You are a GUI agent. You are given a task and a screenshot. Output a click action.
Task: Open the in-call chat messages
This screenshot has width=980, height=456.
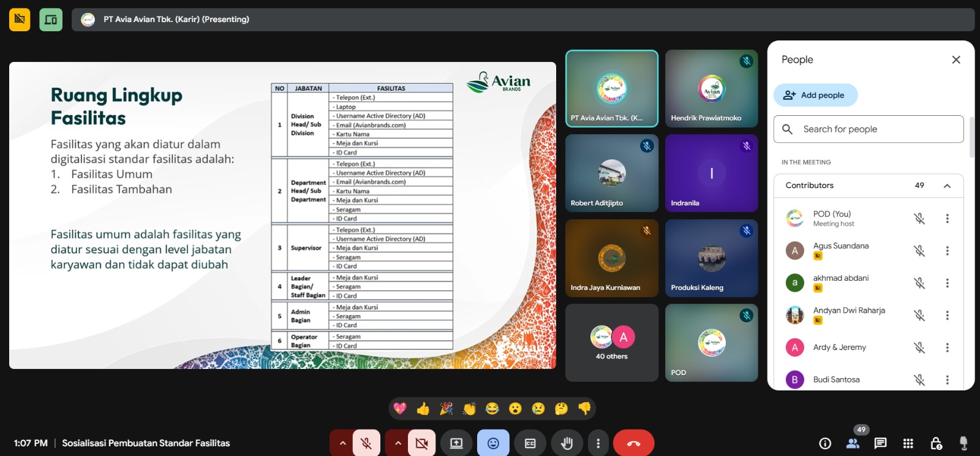[880, 443]
